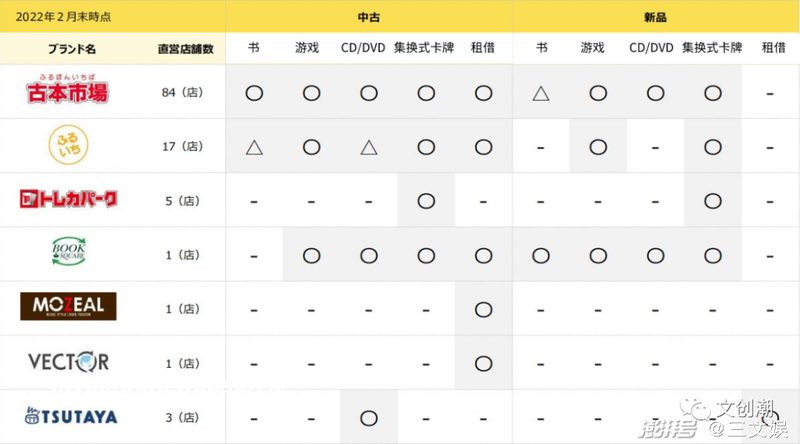Image resolution: width=800 pixels, height=444 pixels.
Task: Click the green BOOK SQUARE logo
Action: (x=68, y=254)
